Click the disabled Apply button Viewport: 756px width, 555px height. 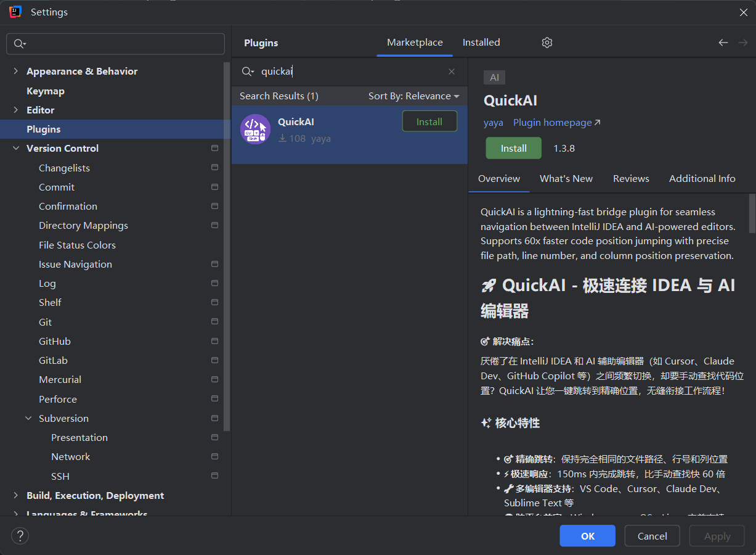pyautogui.click(x=717, y=536)
